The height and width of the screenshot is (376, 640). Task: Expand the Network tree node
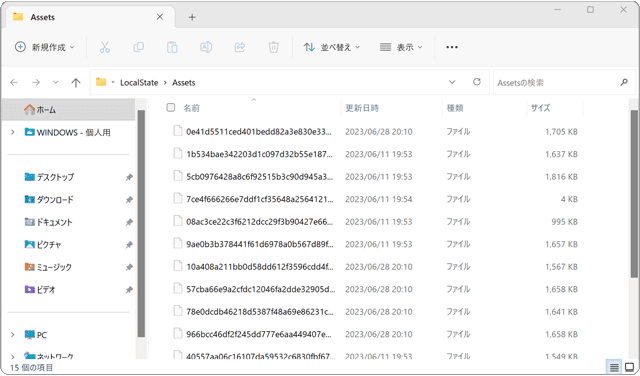pos(13,357)
